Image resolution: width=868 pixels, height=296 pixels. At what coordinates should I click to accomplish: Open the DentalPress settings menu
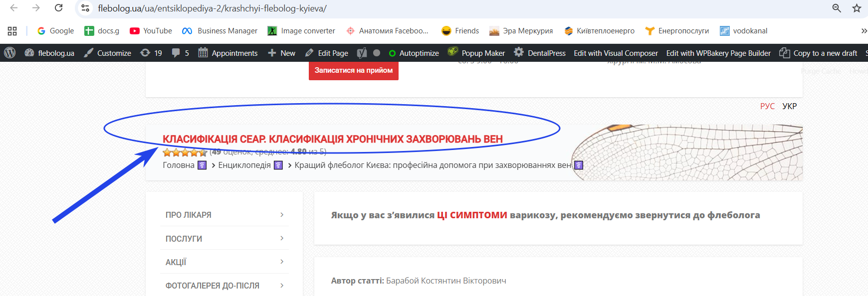[540, 53]
